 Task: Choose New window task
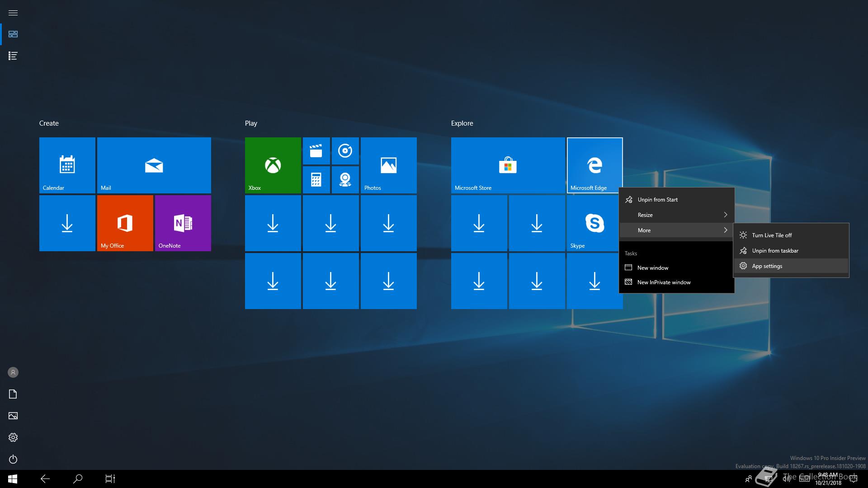pyautogui.click(x=676, y=268)
